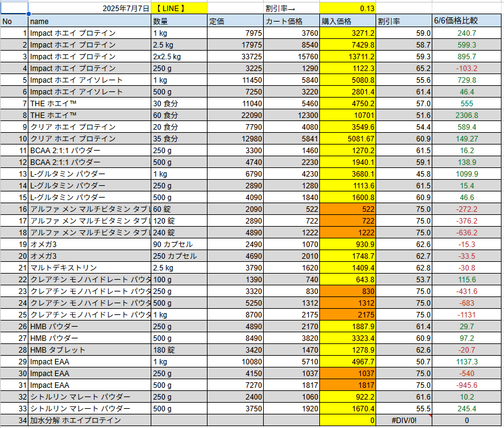Click purchase price 10701
Image resolution: width=504 pixels, height=428 pixels.
pos(348,115)
